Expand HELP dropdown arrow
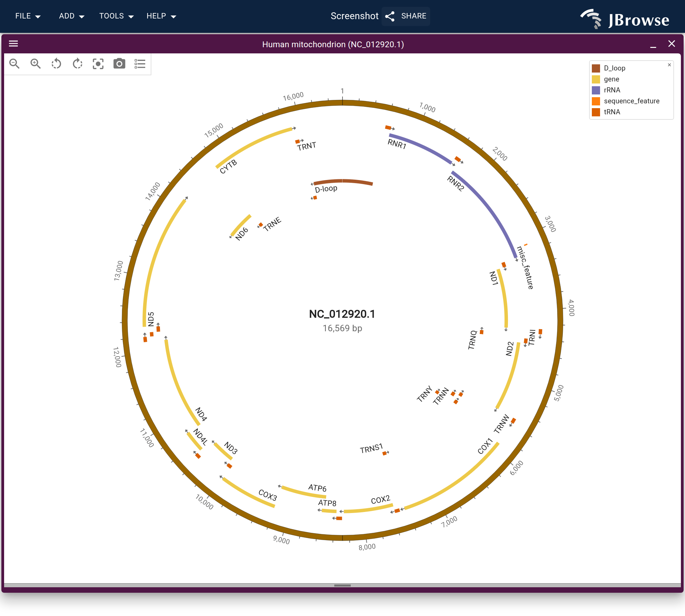Viewport: 685px width, 616px height. click(173, 17)
